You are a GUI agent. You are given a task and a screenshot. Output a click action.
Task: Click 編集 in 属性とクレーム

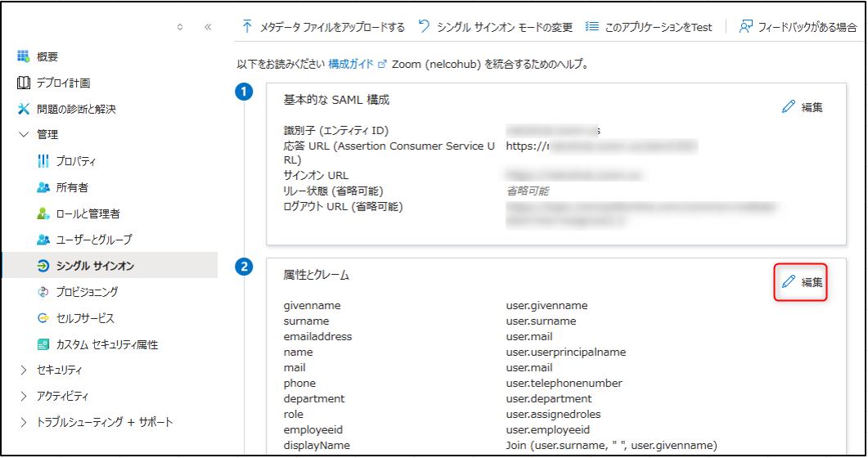pos(802,282)
